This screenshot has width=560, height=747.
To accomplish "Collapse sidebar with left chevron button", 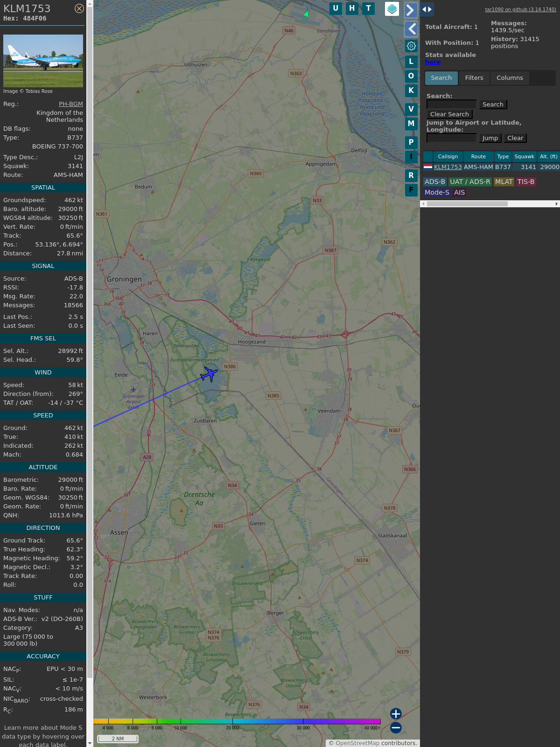I will coord(411,29).
